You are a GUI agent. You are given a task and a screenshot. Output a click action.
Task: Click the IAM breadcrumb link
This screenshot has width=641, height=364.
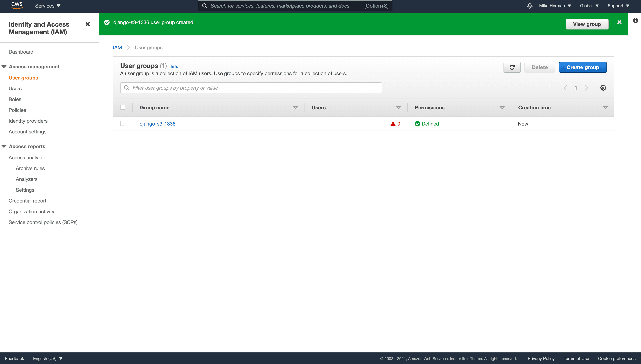tap(117, 47)
